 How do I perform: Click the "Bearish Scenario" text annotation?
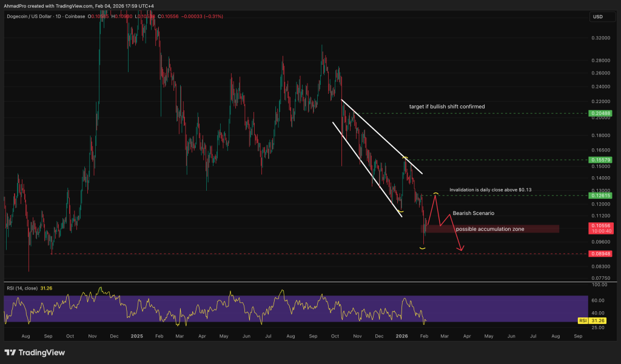(474, 214)
